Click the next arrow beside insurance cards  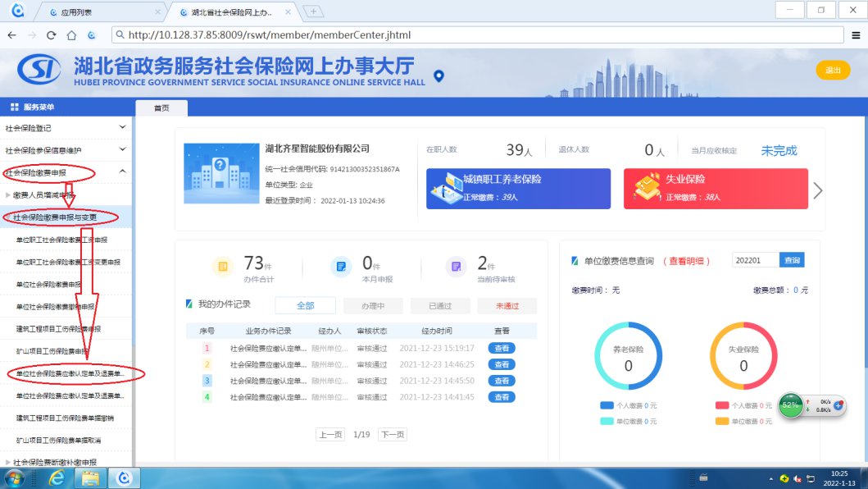click(x=817, y=190)
